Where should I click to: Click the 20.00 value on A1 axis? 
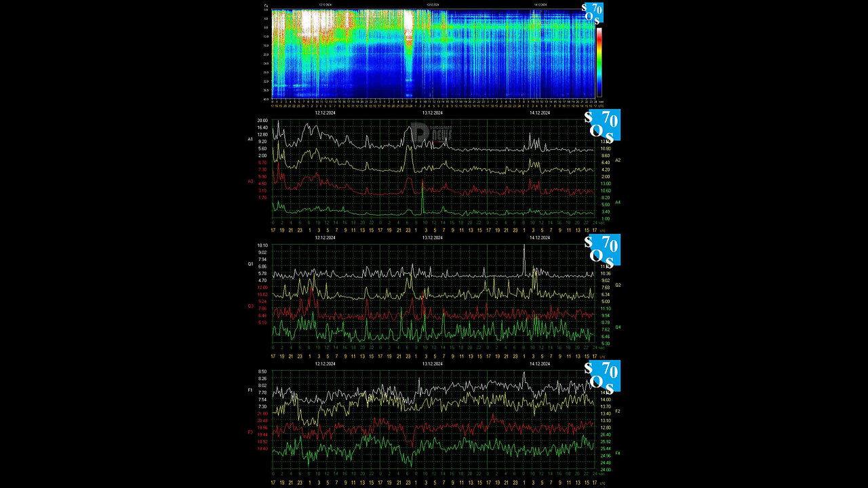tap(262, 121)
